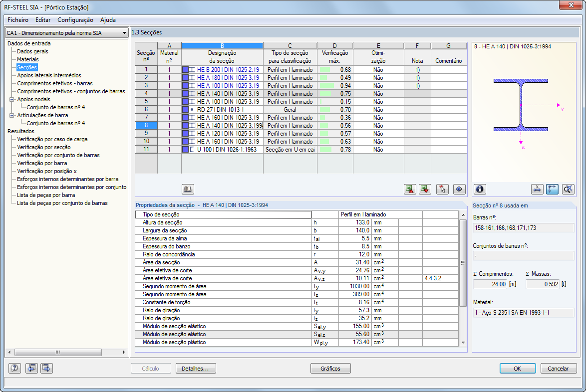Image resolution: width=586 pixels, height=392 pixels.
Task: Click blue color swatch in section row 1
Action: (x=185, y=70)
